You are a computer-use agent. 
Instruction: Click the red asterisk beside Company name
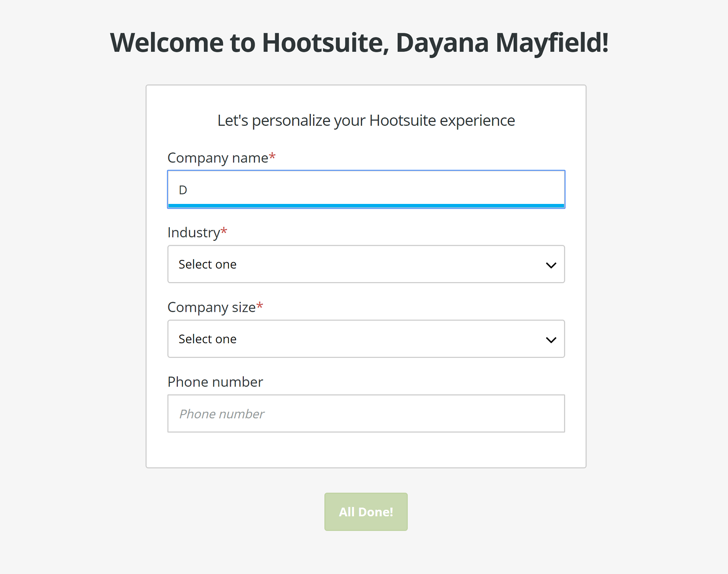click(272, 157)
